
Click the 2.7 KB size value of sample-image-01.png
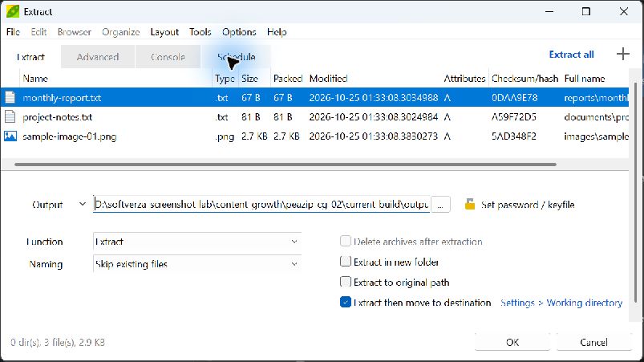click(x=254, y=136)
